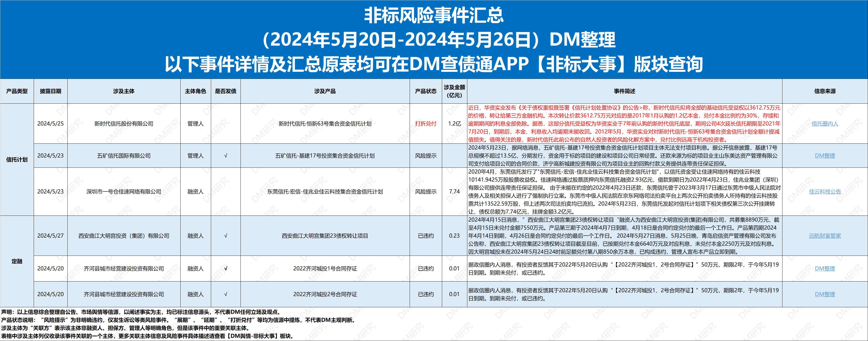This screenshot has width=868, height=341.
Task: Select the 涉及产品 column header
Action: pyautogui.click(x=325, y=91)
